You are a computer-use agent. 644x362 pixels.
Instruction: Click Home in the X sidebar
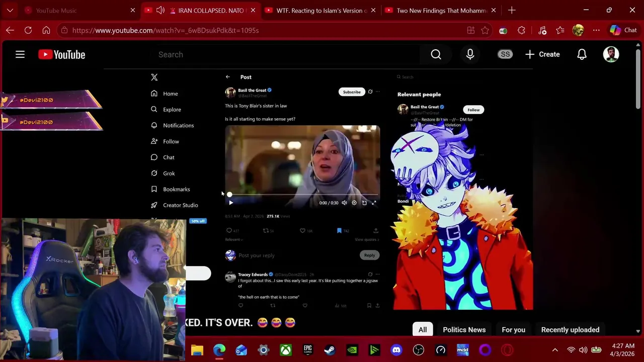tap(165, 94)
